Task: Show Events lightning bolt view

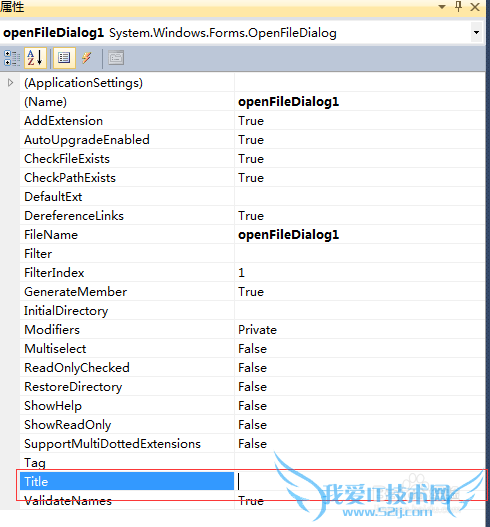Action: click(87, 58)
